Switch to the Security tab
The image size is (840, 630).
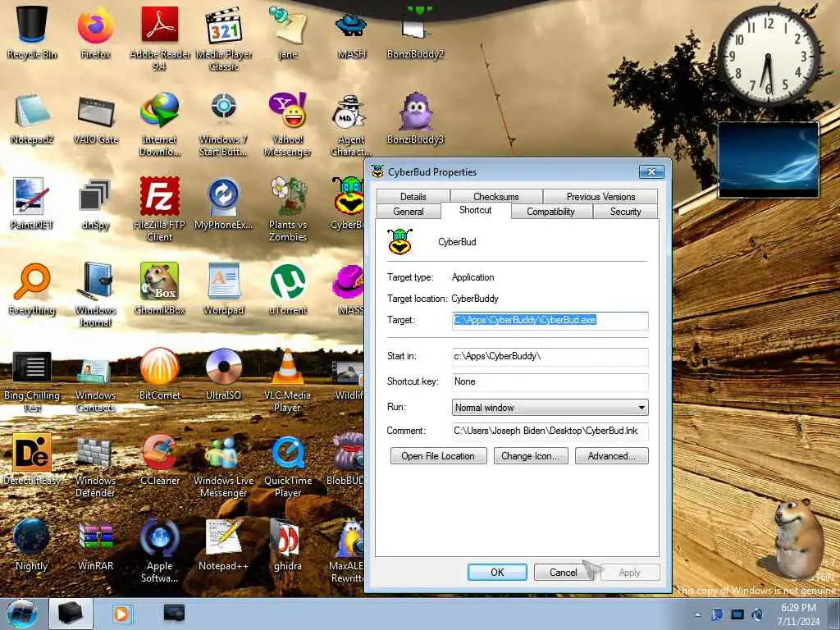pyautogui.click(x=625, y=212)
